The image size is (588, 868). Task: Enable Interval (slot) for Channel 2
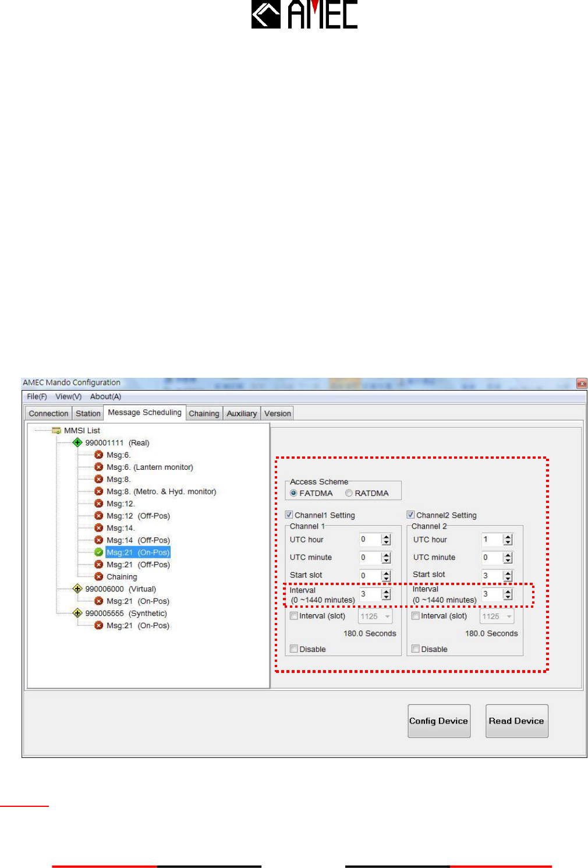[x=416, y=616]
